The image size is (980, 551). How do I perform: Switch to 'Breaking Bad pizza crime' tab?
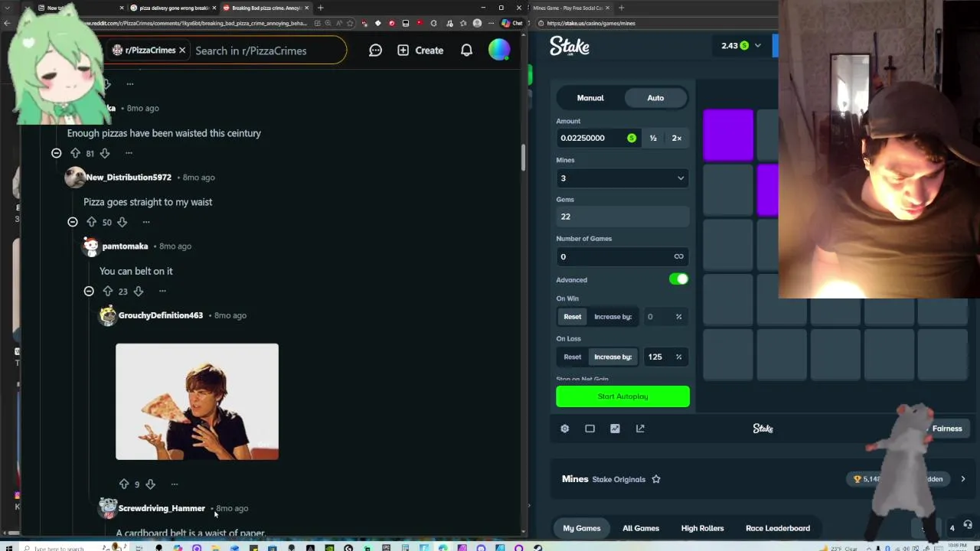[264, 8]
